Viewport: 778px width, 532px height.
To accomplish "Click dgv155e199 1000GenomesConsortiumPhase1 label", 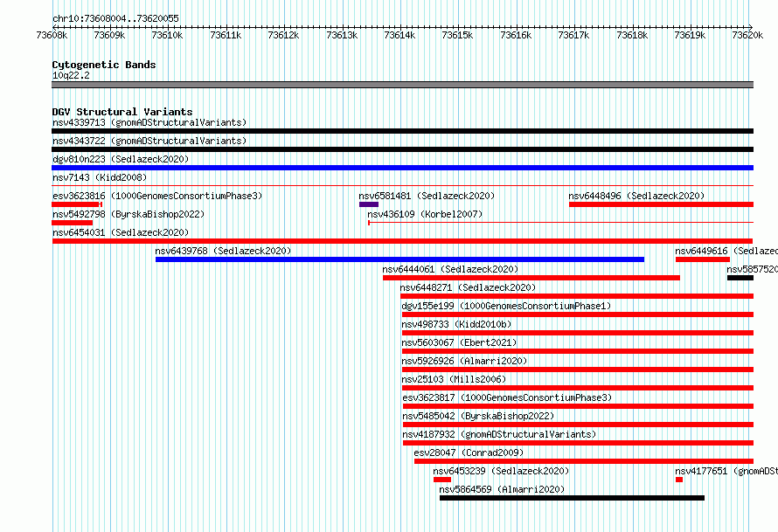I will pyautogui.click(x=506, y=306).
